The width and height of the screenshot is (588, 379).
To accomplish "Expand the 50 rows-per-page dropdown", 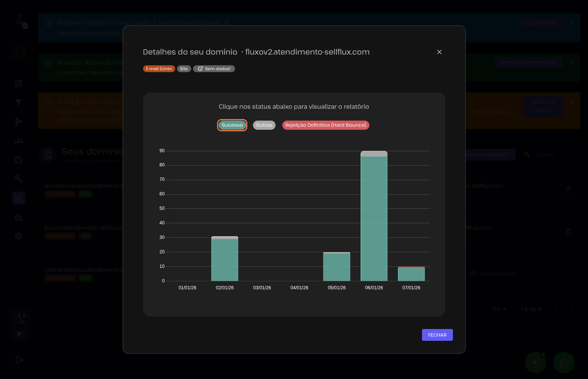I will click(499, 309).
